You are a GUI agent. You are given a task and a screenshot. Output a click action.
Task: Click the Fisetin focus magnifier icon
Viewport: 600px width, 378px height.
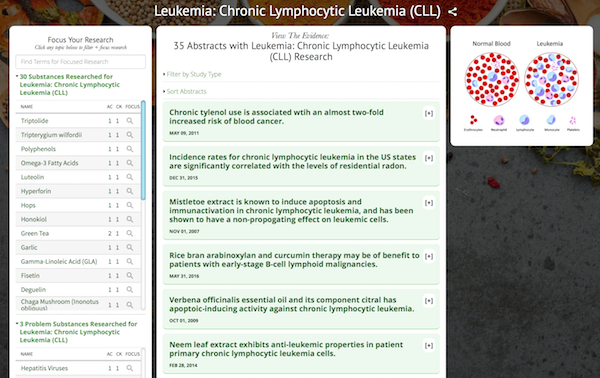pos(130,275)
